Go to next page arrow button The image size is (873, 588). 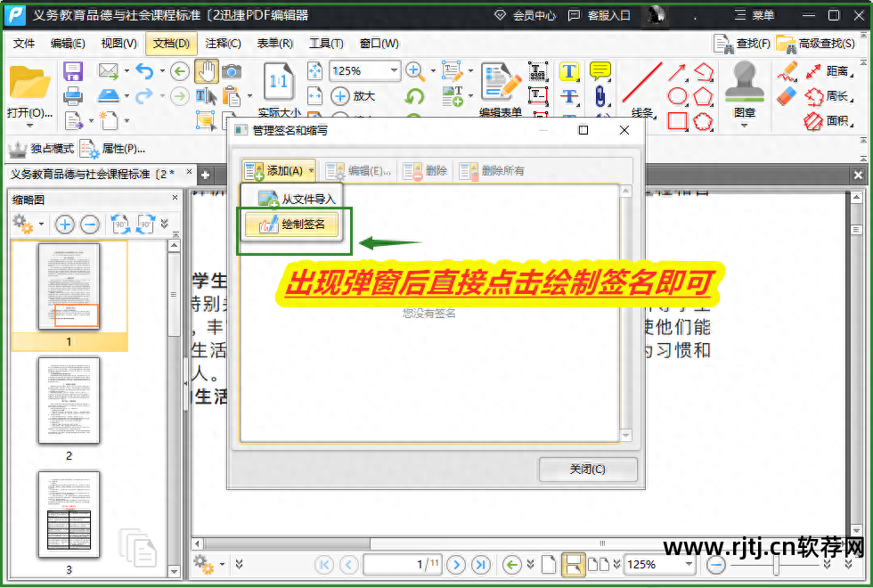coord(456,564)
